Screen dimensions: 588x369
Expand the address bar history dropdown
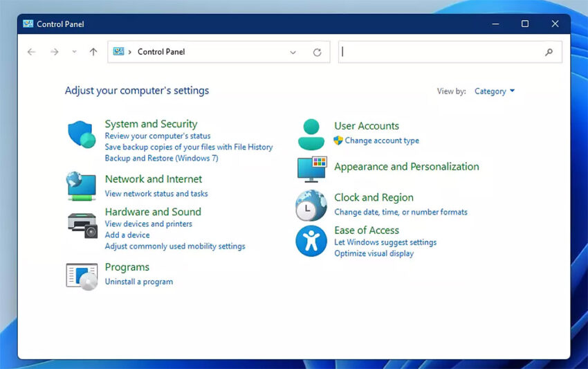click(x=293, y=52)
